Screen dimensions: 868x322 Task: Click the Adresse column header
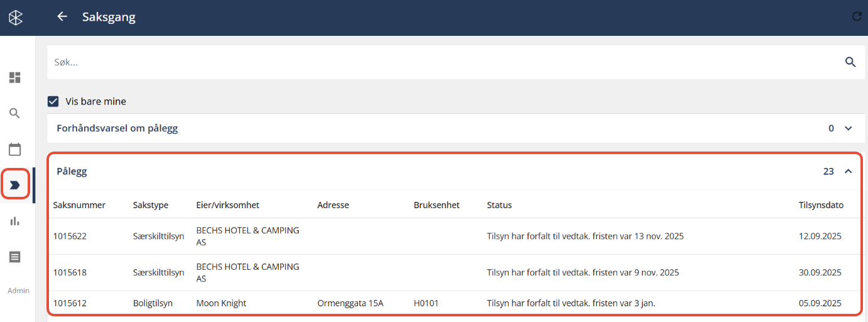(333, 205)
